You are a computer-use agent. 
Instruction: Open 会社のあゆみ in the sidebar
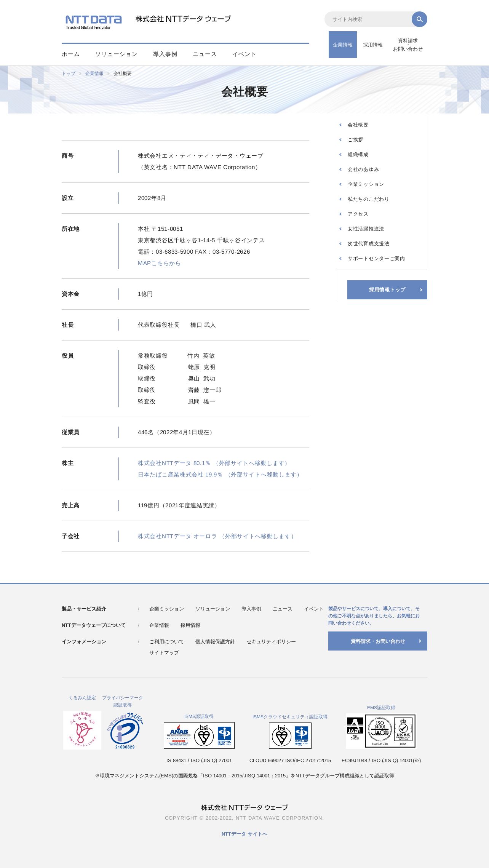[x=363, y=169]
